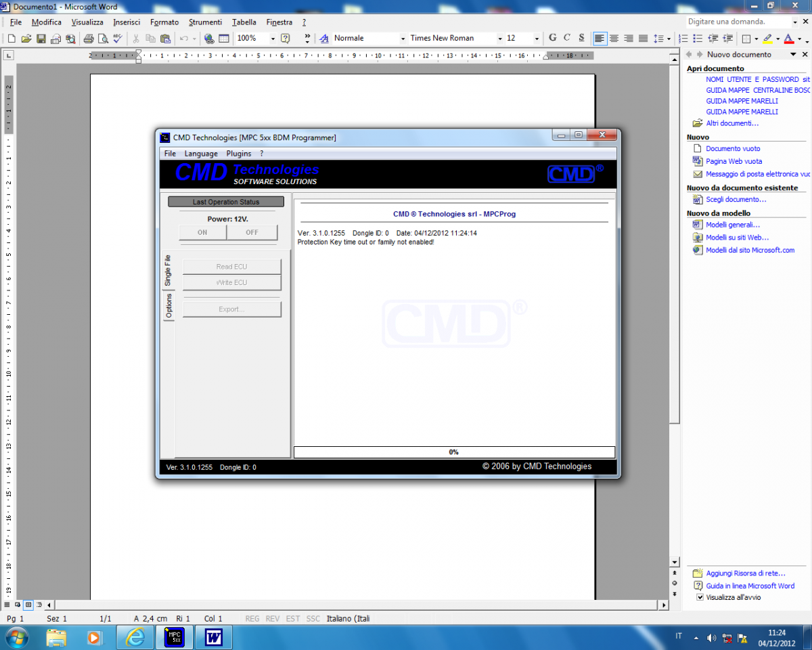Insert hyperlink using the globe icon

point(209,39)
